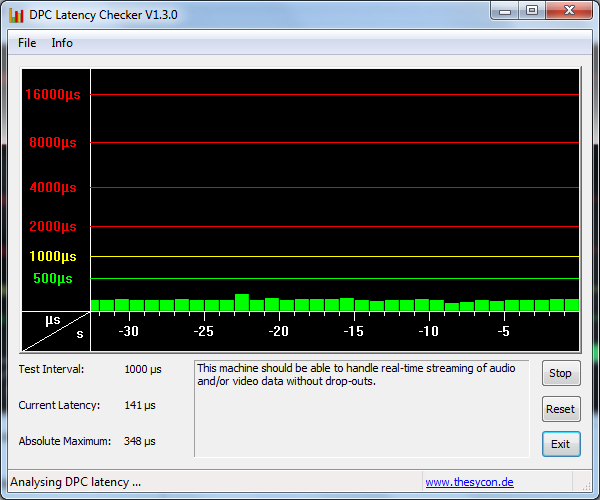Open the Info menu

click(62, 43)
